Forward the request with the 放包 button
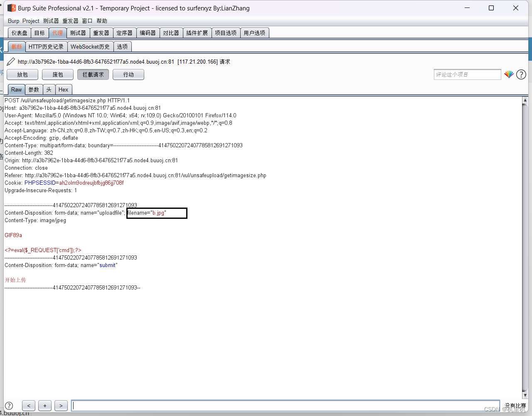 click(22, 74)
